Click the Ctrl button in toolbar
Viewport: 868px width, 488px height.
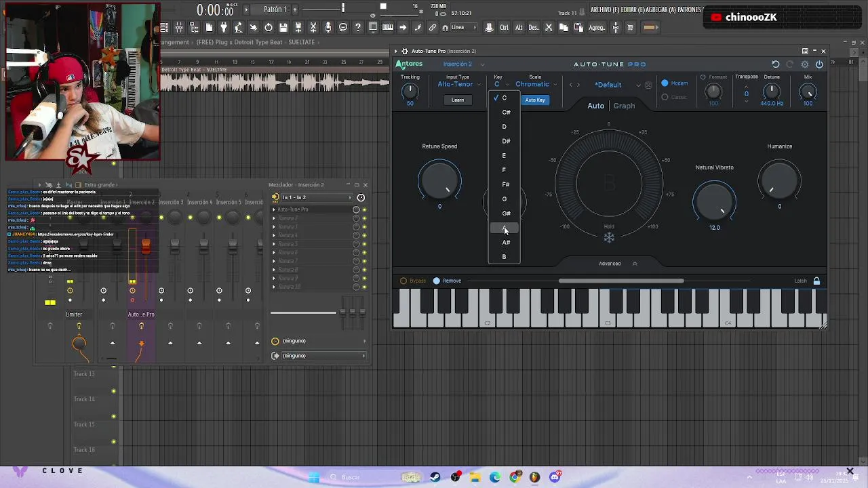point(504,27)
